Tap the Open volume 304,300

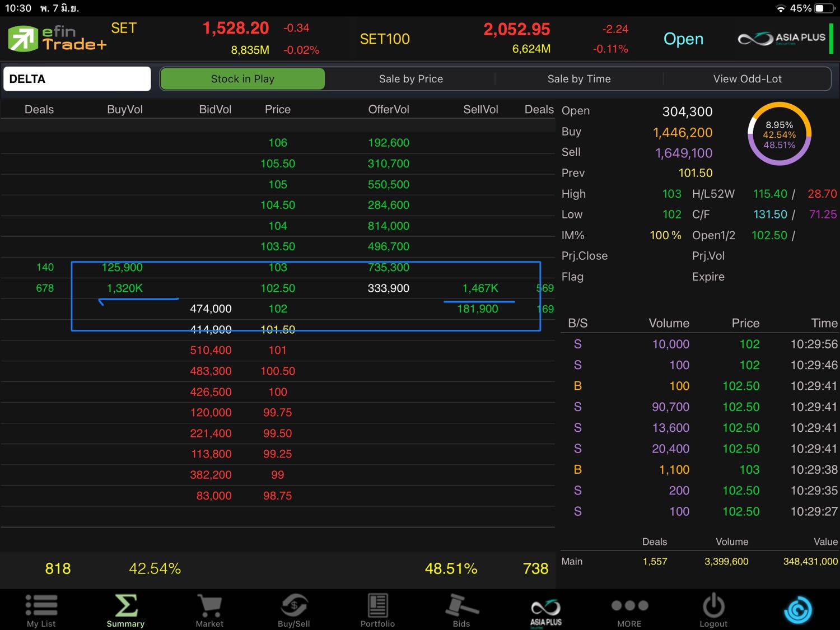(x=687, y=111)
